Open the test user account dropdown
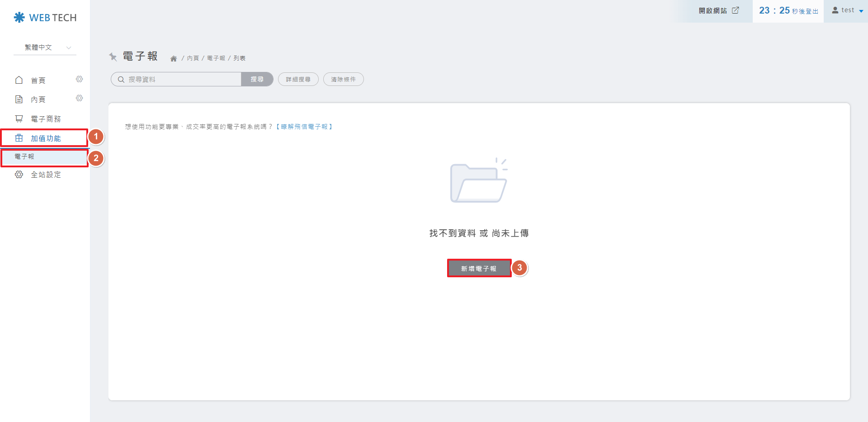The image size is (868, 422). 847,10
